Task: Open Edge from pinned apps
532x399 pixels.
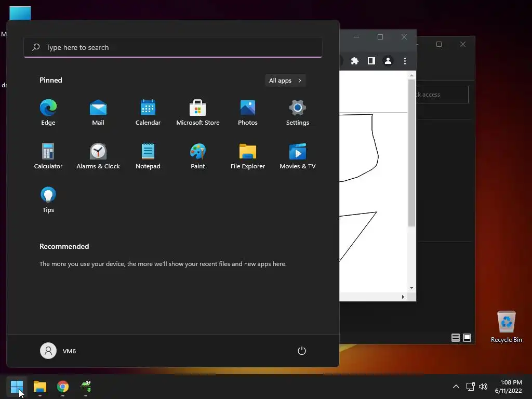Action: click(x=48, y=113)
